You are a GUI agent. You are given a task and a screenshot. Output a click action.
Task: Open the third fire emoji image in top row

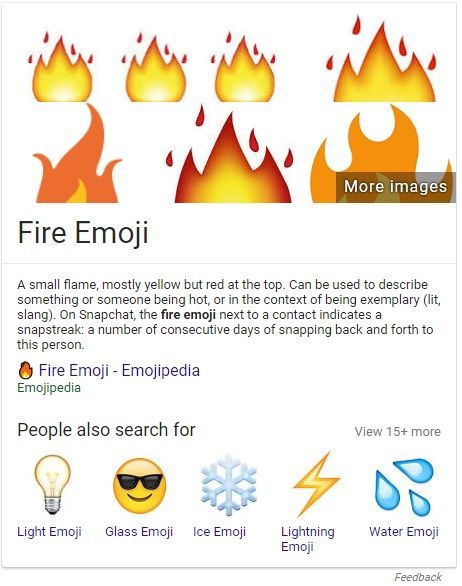pos(244,67)
